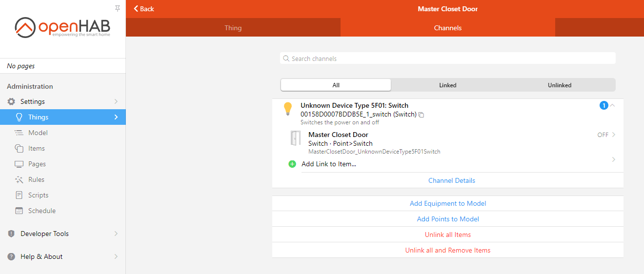Click the yellow lightbulb channel icon
The height and width of the screenshot is (274, 644).
[x=288, y=109]
